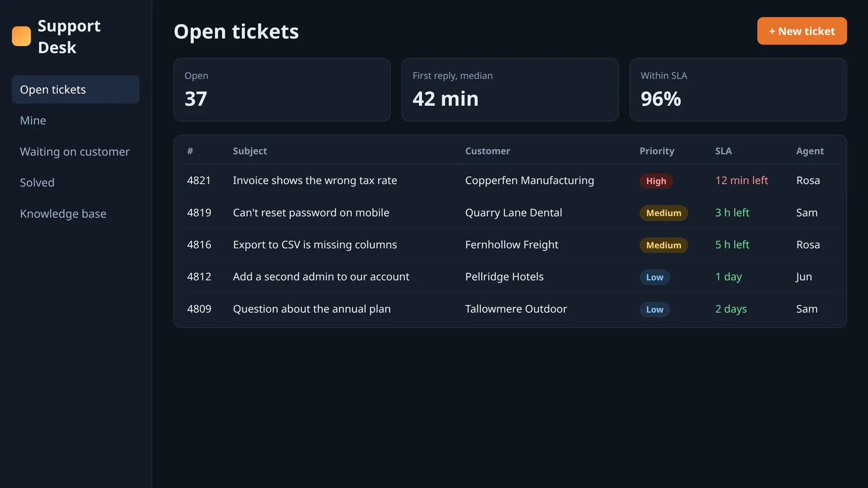Click Medium badge on ticket 4819
This screenshot has width=868, height=488.
663,213
